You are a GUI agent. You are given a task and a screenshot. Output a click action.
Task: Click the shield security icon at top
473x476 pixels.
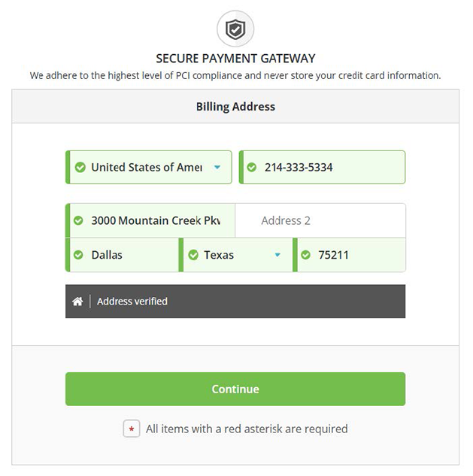click(235, 29)
